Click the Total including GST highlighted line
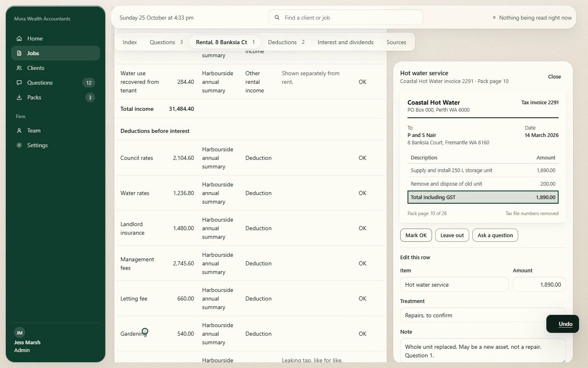Viewport: 588px width, 368px height. (483, 197)
